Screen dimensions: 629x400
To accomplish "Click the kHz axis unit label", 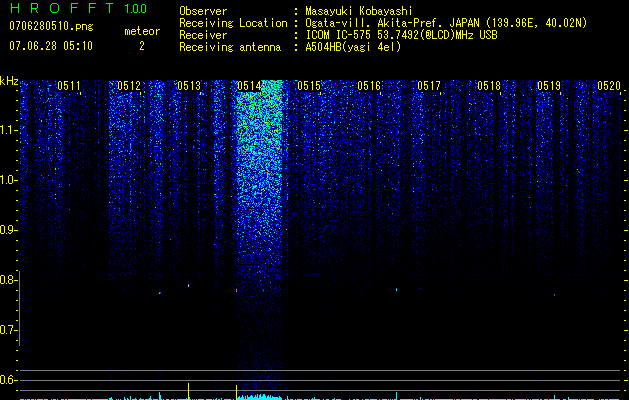I will 9,81.
